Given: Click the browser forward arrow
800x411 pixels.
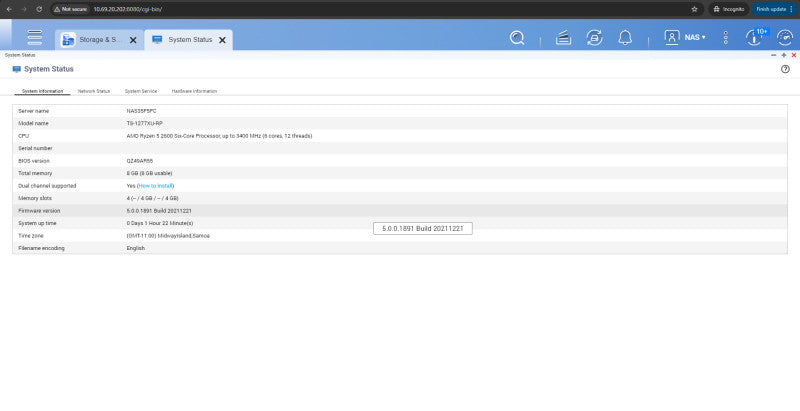Looking at the screenshot, I should pos(24,9).
